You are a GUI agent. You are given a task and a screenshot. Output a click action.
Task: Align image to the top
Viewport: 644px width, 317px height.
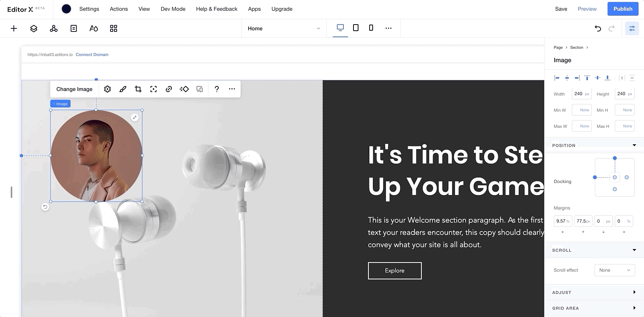click(587, 78)
